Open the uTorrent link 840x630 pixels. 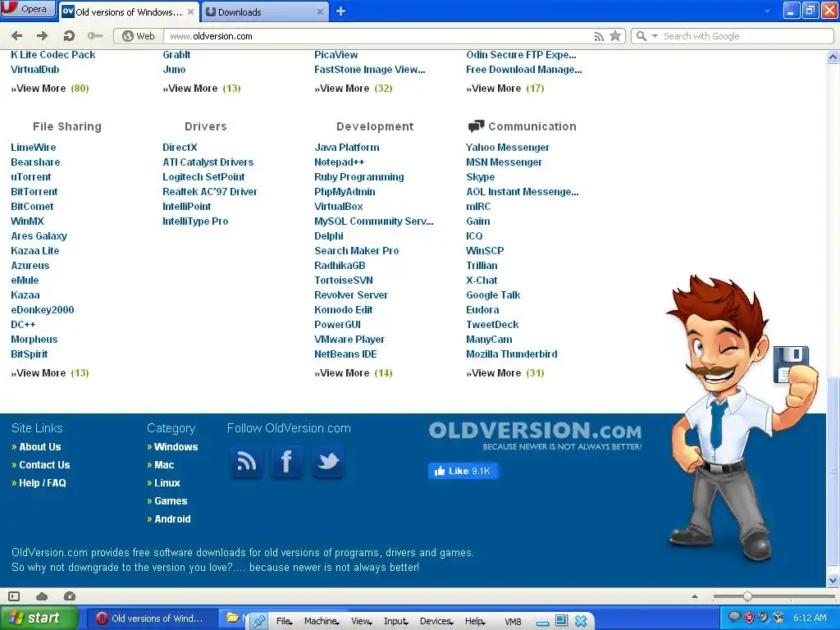(x=31, y=177)
